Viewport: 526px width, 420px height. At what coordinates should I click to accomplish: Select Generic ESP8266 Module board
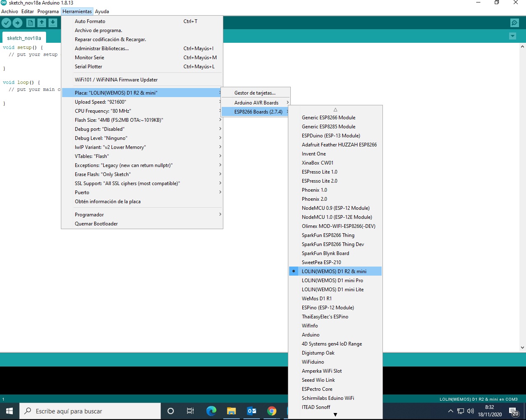(x=335, y=118)
